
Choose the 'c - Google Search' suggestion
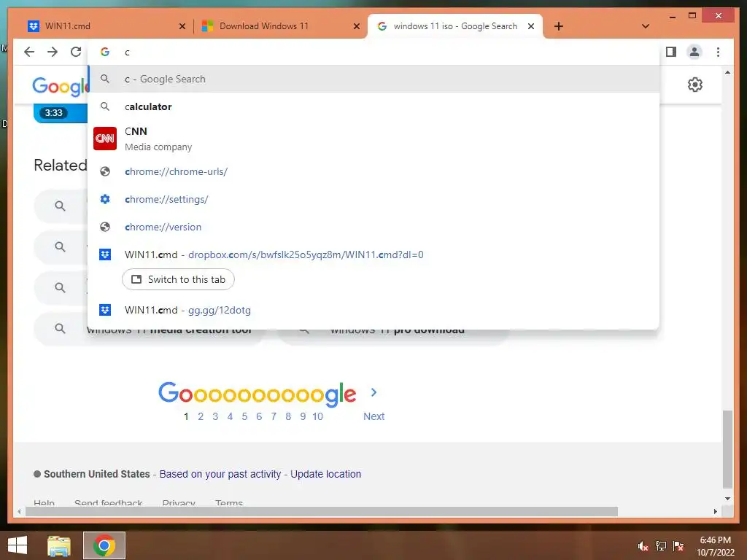(373, 79)
